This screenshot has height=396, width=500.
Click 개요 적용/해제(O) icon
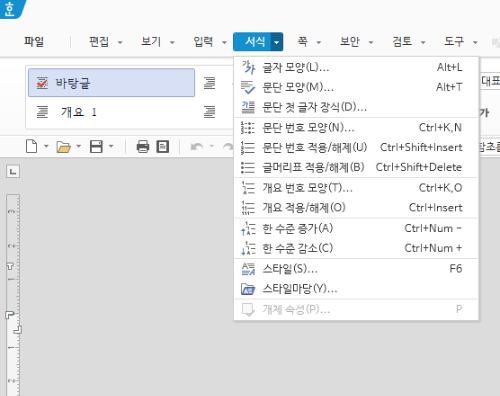point(248,208)
